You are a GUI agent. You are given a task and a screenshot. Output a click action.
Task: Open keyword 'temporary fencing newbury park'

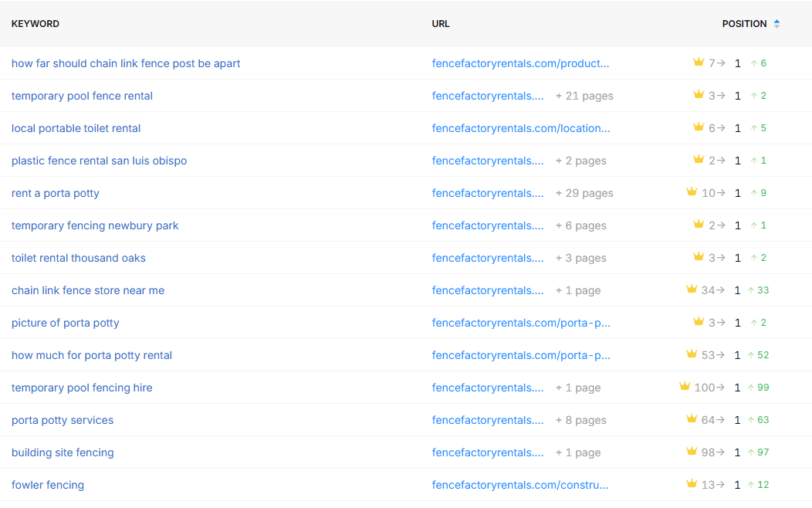[x=95, y=225]
